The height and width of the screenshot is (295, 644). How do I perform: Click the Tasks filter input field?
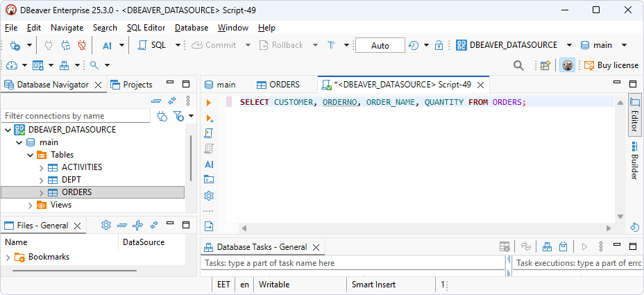coord(353,263)
